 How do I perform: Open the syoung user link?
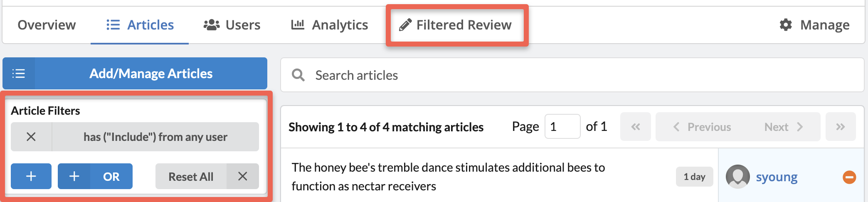click(x=777, y=177)
